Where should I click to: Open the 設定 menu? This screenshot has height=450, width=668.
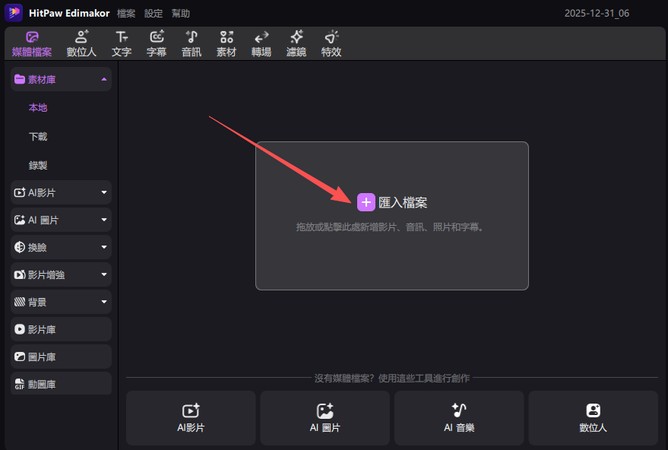coord(153,14)
